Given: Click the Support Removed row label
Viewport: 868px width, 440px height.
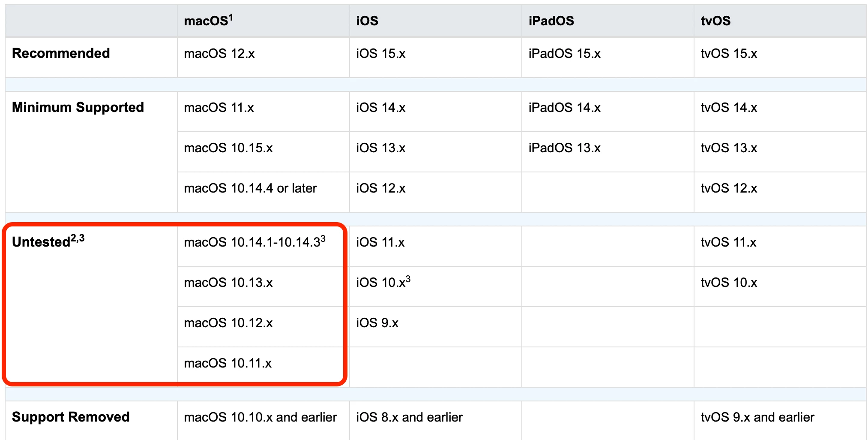Looking at the screenshot, I should click(x=71, y=417).
